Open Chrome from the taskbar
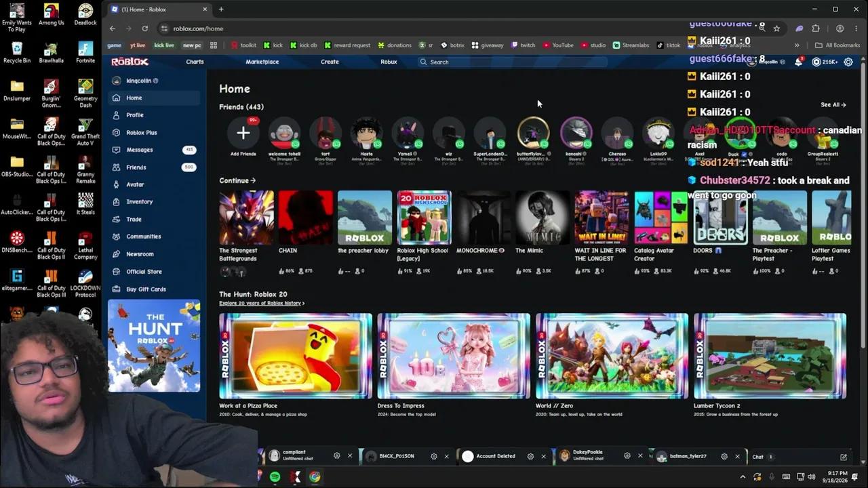Image resolution: width=868 pixels, height=488 pixels. 315,477
